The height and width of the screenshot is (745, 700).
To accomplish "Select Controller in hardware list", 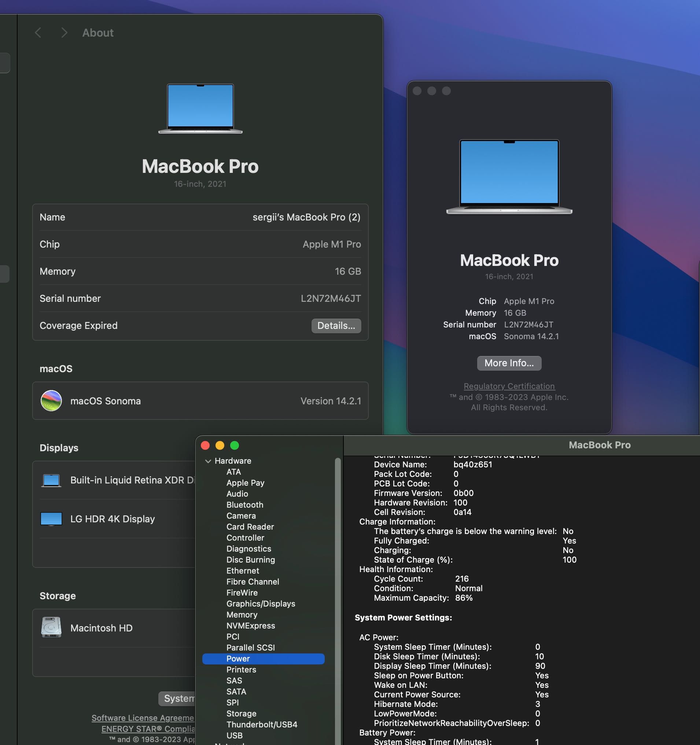I will point(245,538).
